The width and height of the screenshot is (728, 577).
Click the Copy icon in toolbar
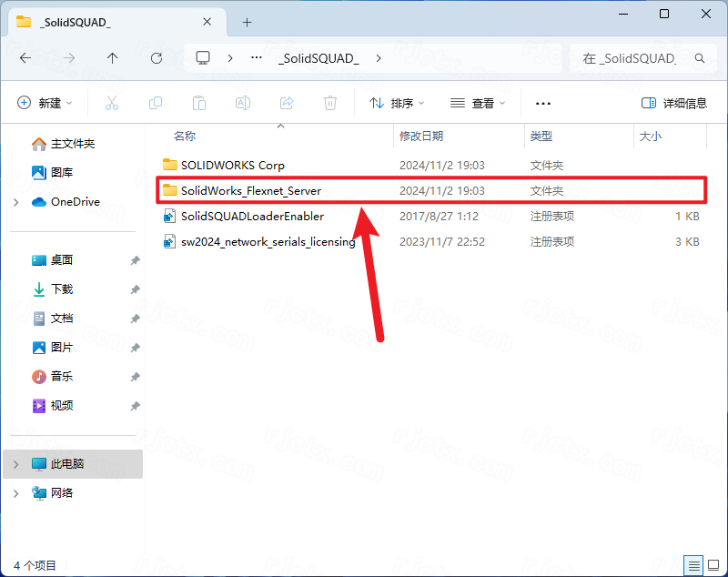tap(156, 104)
